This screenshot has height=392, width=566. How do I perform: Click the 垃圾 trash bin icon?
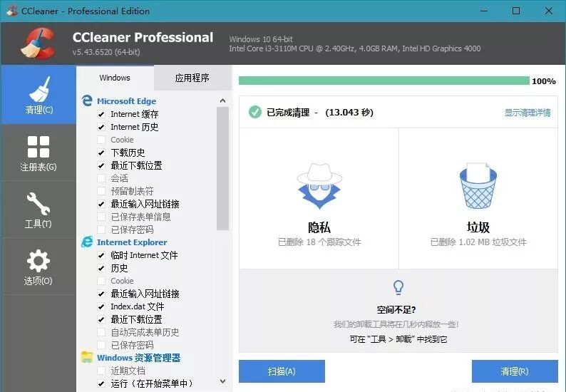tap(478, 185)
